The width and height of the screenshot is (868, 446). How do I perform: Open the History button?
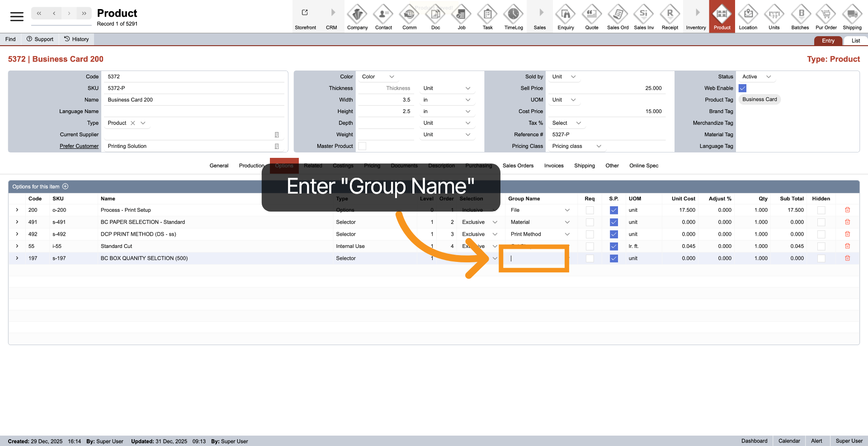[x=76, y=39]
